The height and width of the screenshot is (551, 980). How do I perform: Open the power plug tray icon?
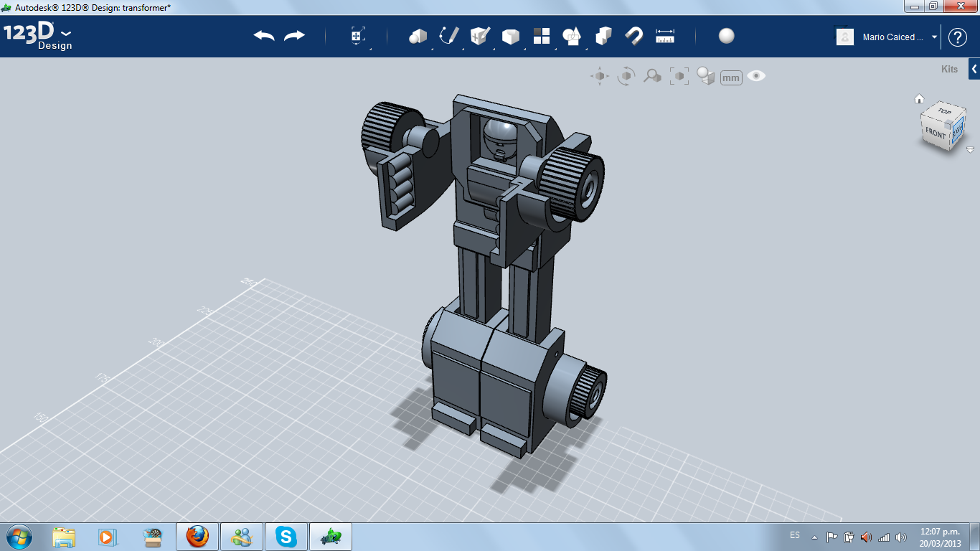click(x=849, y=537)
